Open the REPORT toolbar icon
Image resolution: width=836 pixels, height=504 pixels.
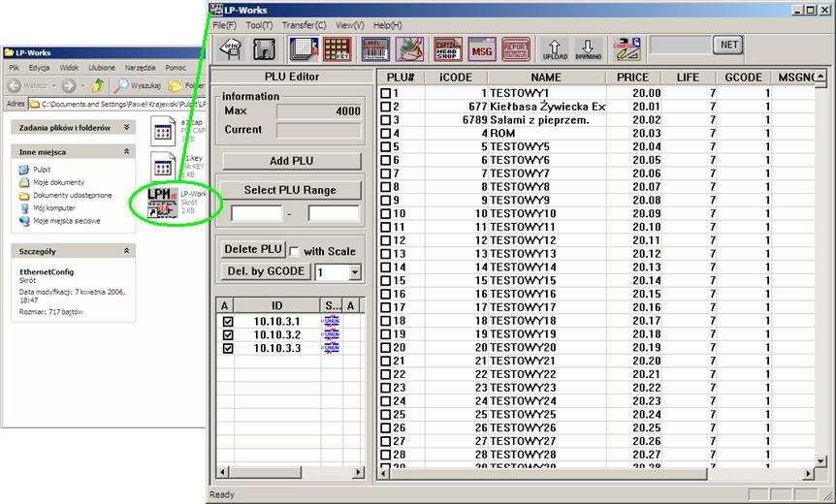click(516, 49)
